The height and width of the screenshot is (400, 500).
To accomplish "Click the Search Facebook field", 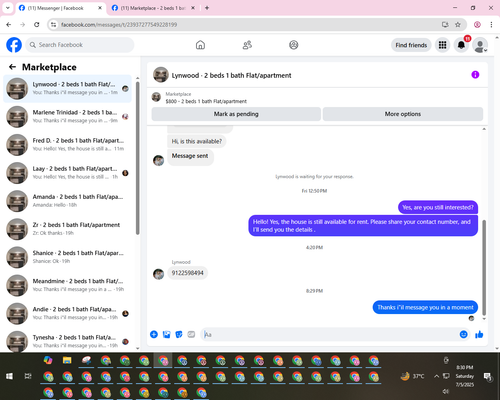I will pyautogui.click(x=80, y=45).
